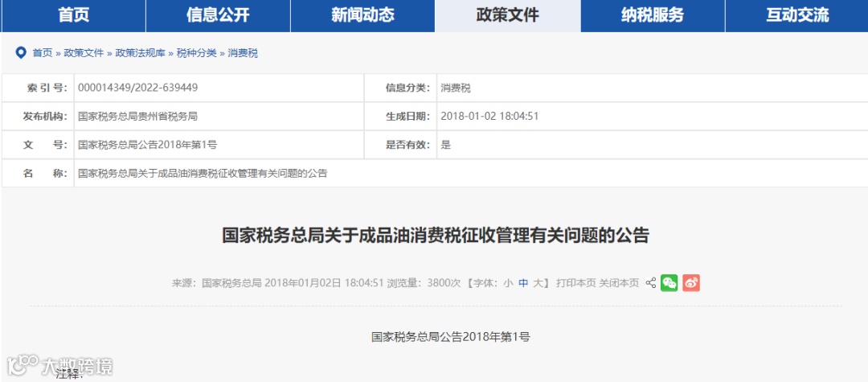Image resolution: width=868 pixels, height=382 pixels.
Task: Select 国家税务总局贵州省税务局 publisher text
Action: point(138,117)
